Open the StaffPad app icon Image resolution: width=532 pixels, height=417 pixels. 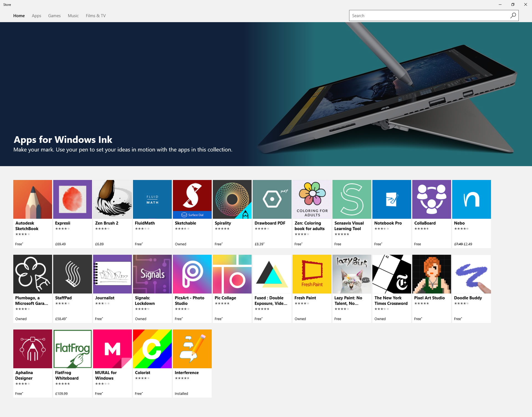tap(73, 274)
